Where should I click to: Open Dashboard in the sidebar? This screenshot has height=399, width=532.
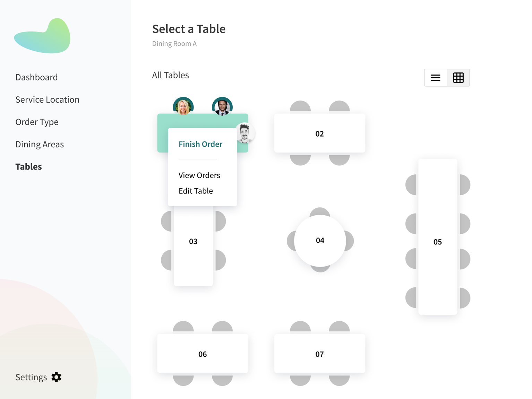[36, 77]
